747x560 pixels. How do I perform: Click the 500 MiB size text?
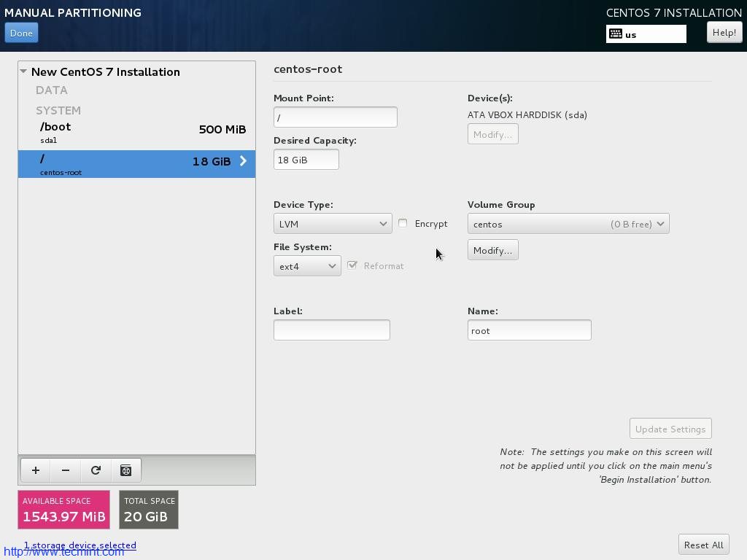tap(222, 130)
